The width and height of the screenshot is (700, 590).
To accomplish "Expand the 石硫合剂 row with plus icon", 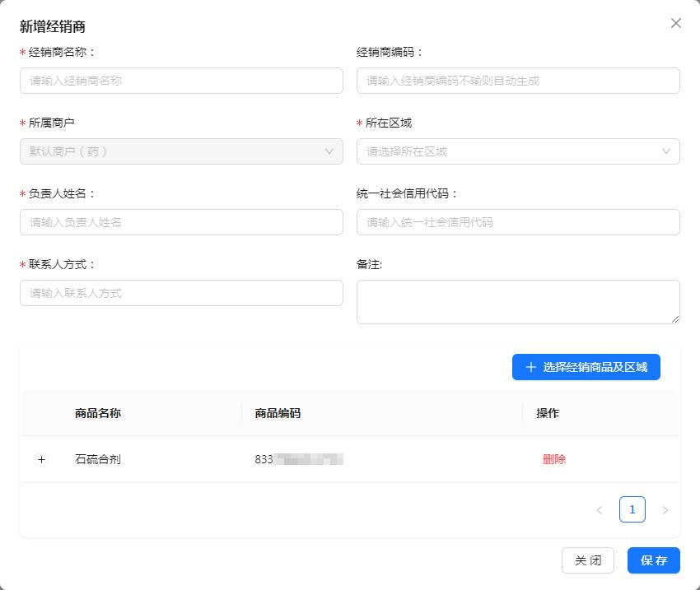I will (x=41, y=459).
